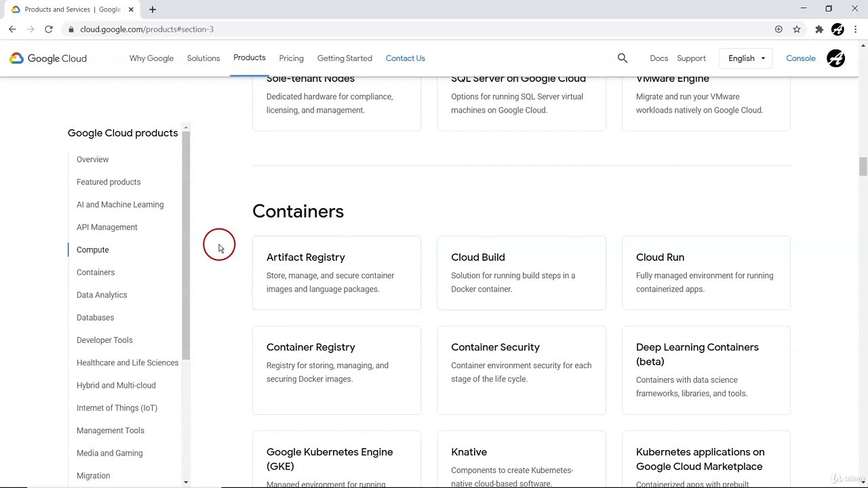Click the sidebar scroll up arrow
The width and height of the screenshot is (868, 488).
pyautogui.click(x=186, y=127)
